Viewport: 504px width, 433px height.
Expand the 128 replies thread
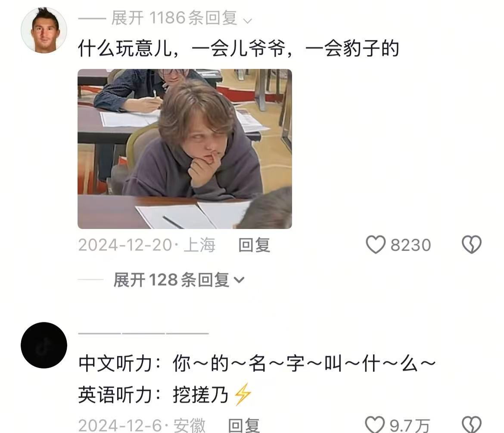click(x=179, y=280)
